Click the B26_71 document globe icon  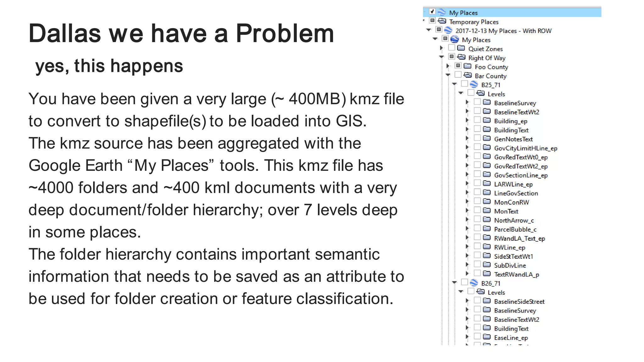pyautogui.click(x=474, y=283)
